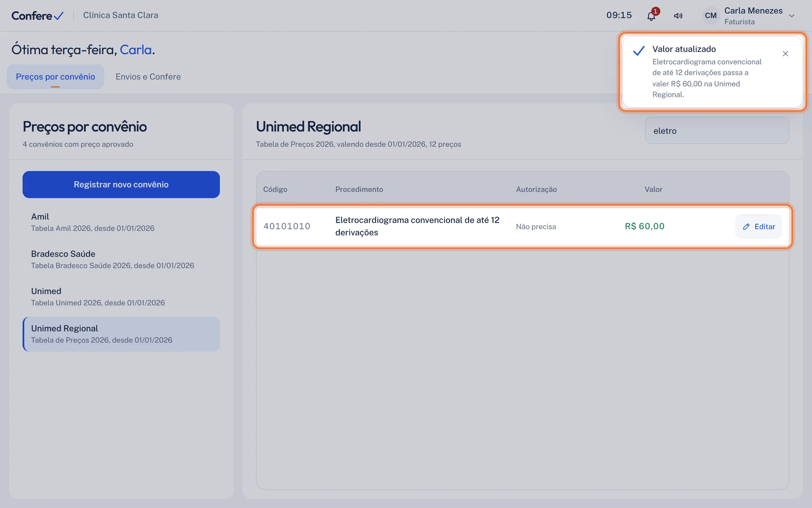
Task: Dismiss the Valor atualizado notification
Action: tap(785, 54)
